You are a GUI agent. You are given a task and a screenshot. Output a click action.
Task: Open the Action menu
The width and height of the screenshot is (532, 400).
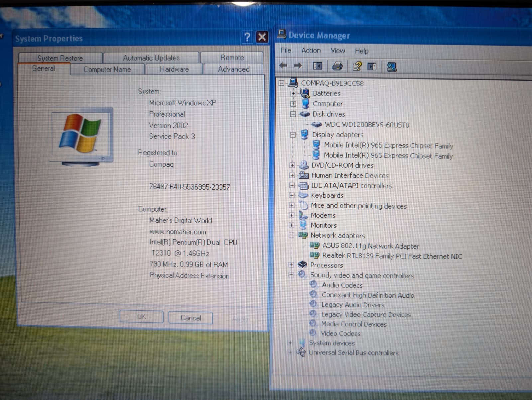[x=311, y=50]
